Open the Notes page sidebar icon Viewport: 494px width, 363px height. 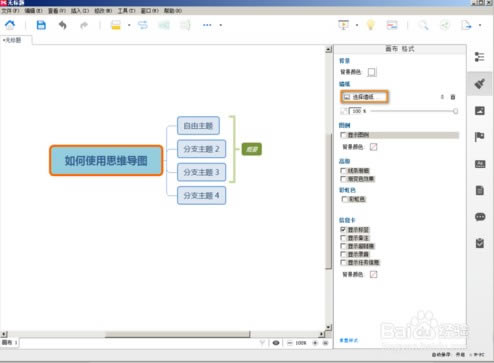(x=480, y=190)
